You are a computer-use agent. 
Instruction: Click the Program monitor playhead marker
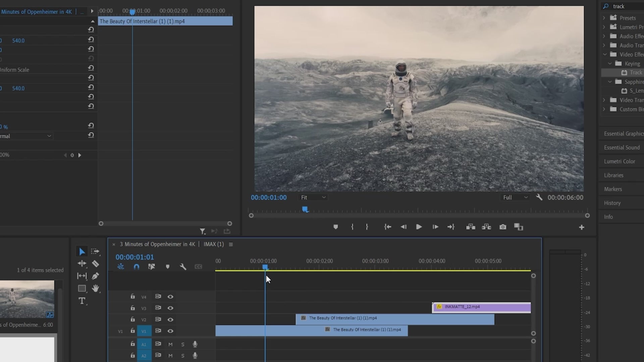point(305,209)
